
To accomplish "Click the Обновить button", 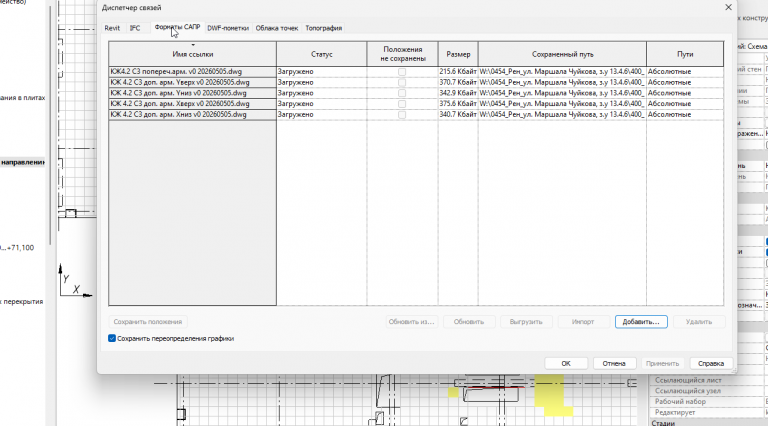I will (x=469, y=322).
